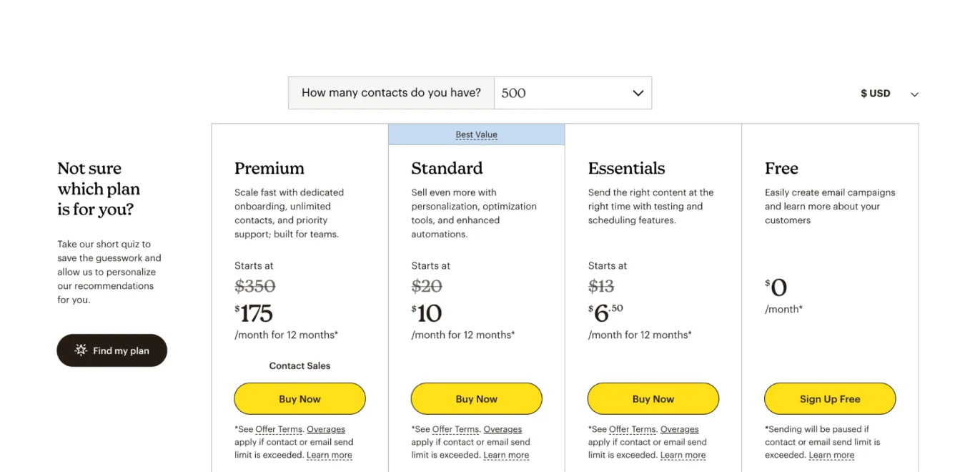Open the contacts count dropdown

point(572,93)
